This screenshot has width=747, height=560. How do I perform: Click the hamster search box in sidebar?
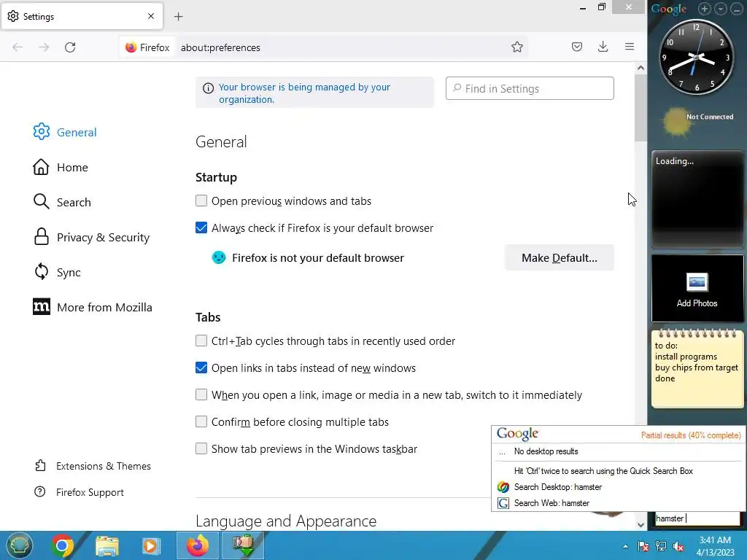[697, 518]
